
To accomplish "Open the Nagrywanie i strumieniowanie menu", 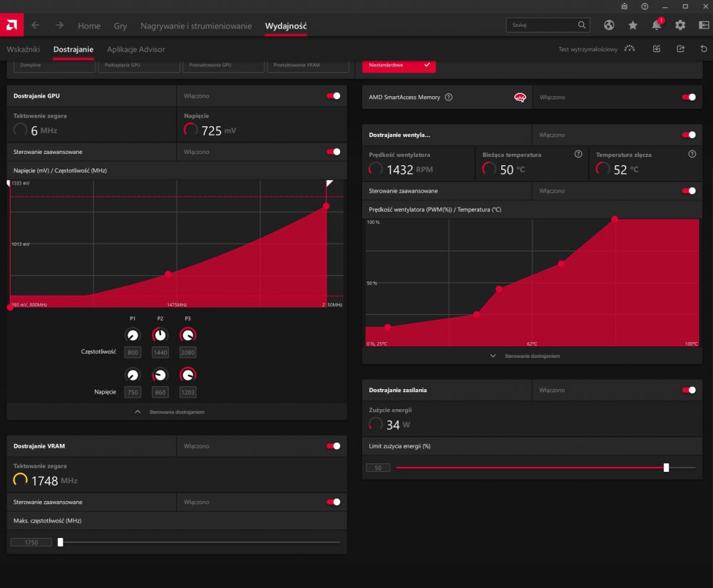I will (196, 26).
